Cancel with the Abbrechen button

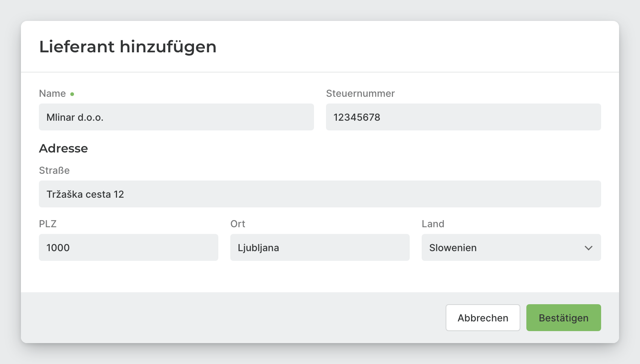pos(483,318)
